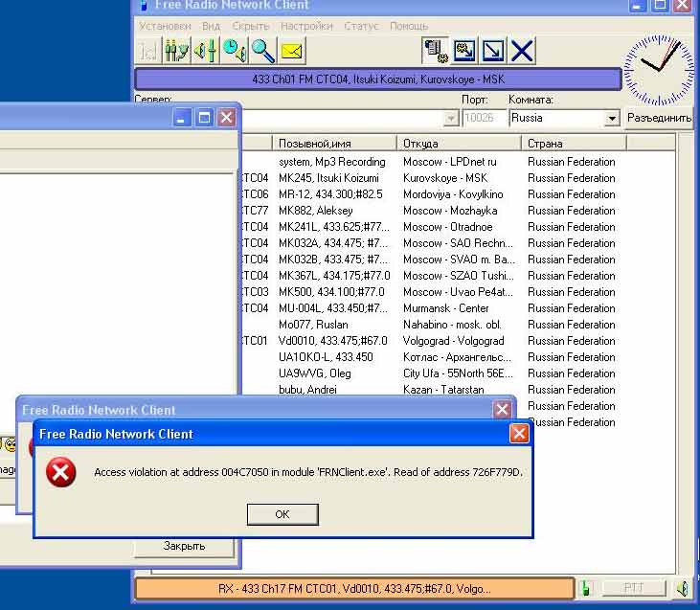700x610 pixels.
Task: Close the front error dialog
Action: [x=519, y=433]
